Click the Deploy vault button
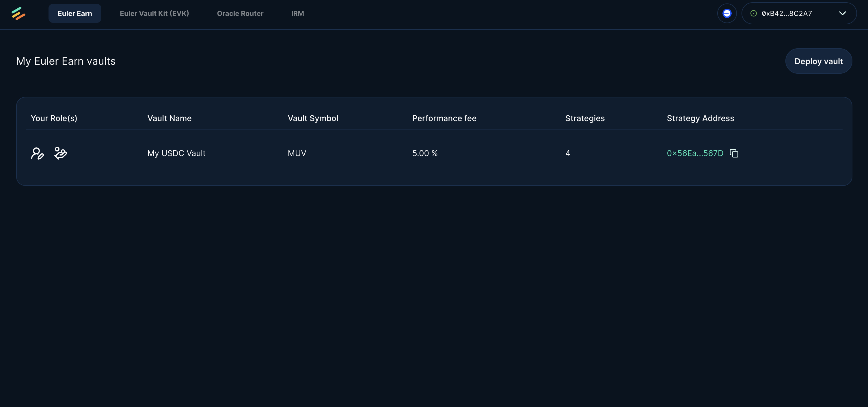This screenshot has height=407, width=868. (x=818, y=61)
